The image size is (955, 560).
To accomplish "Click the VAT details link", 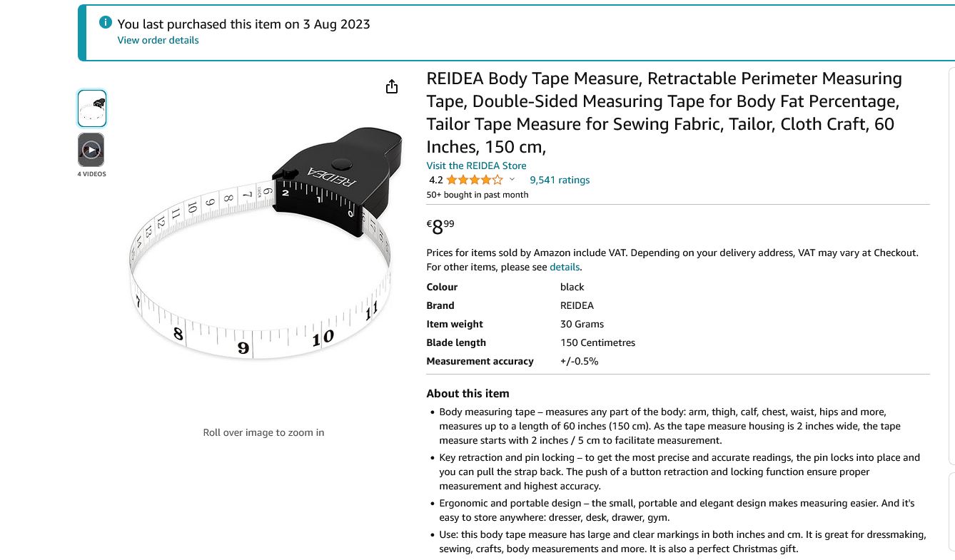I will point(565,267).
